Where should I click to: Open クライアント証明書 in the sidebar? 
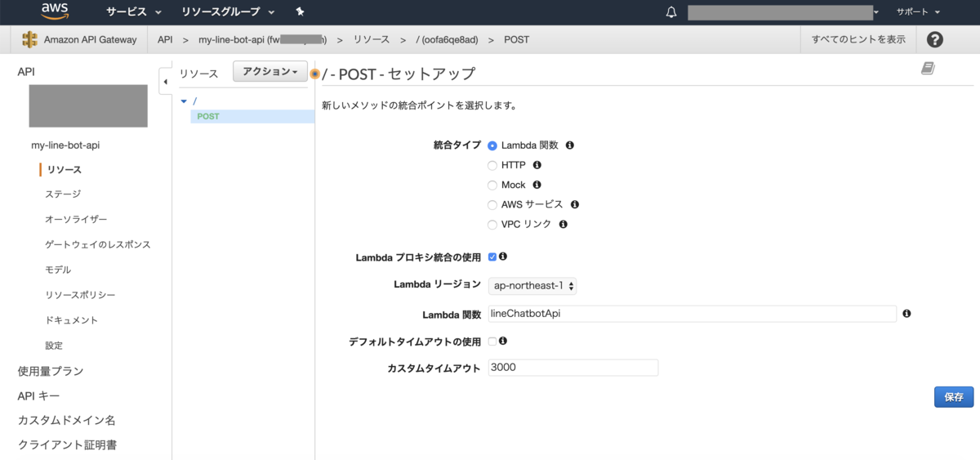(x=67, y=445)
